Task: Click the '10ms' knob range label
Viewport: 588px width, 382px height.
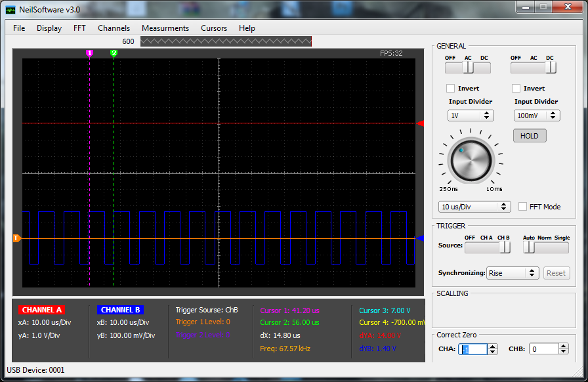Action: (494, 189)
